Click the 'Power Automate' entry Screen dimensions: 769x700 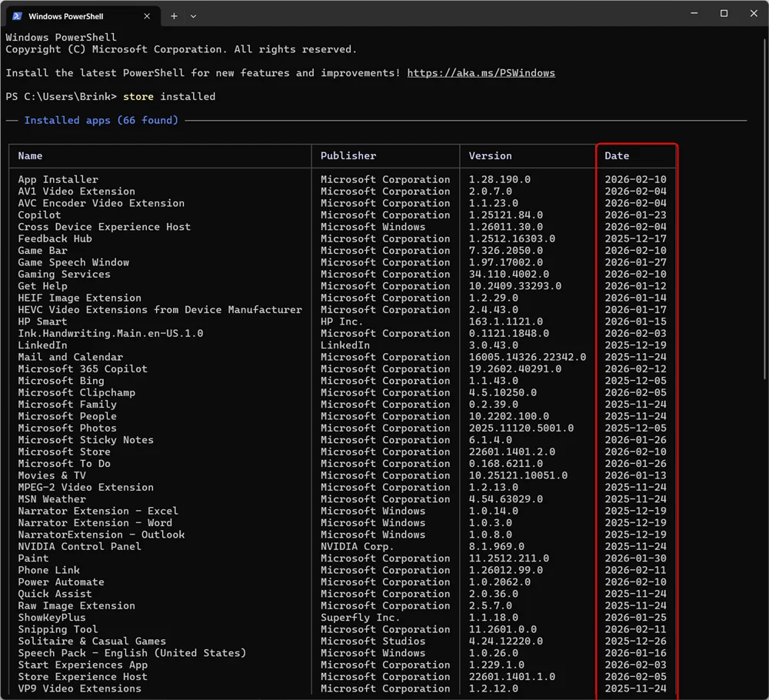pyautogui.click(x=62, y=582)
